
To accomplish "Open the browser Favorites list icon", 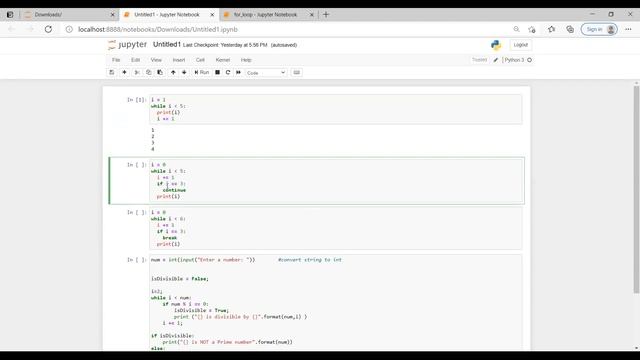I will pos(551,29).
